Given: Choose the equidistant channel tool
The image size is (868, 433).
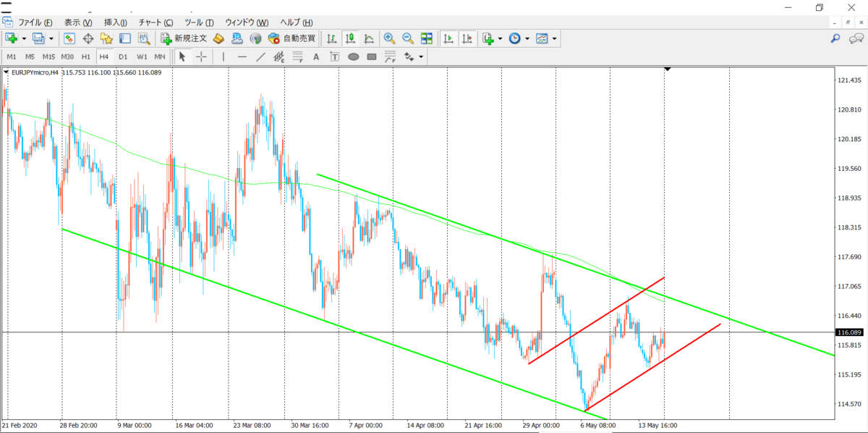Looking at the screenshot, I should (x=279, y=56).
